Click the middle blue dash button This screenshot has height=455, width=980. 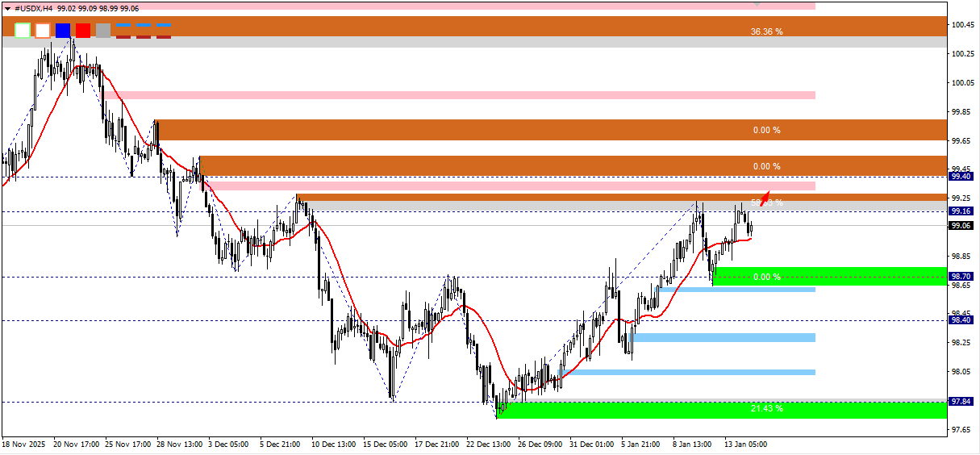click(144, 25)
